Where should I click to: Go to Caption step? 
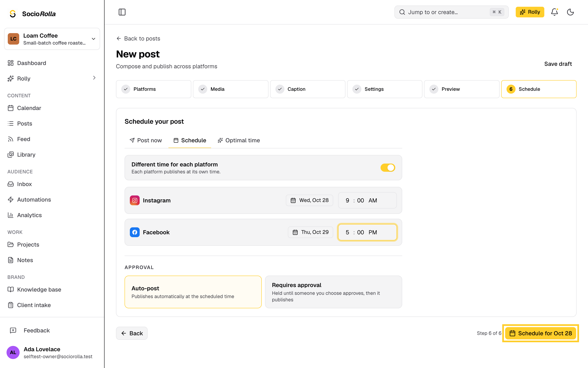[308, 89]
